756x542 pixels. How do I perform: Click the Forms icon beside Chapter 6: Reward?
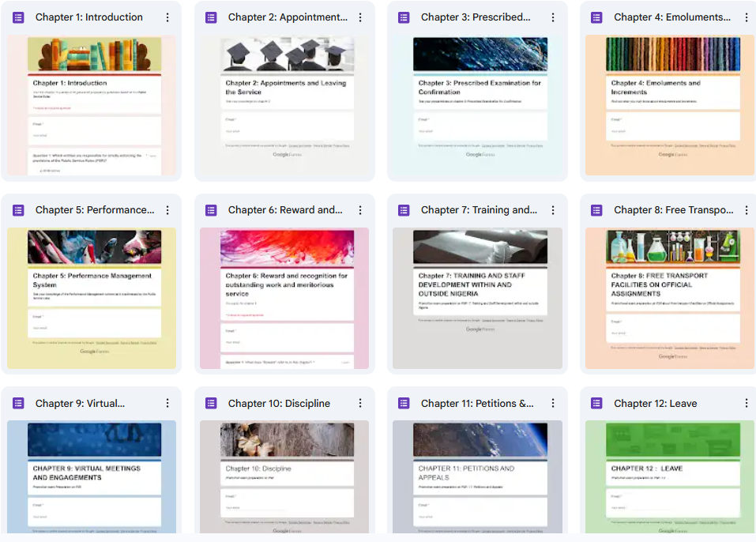[211, 210]
